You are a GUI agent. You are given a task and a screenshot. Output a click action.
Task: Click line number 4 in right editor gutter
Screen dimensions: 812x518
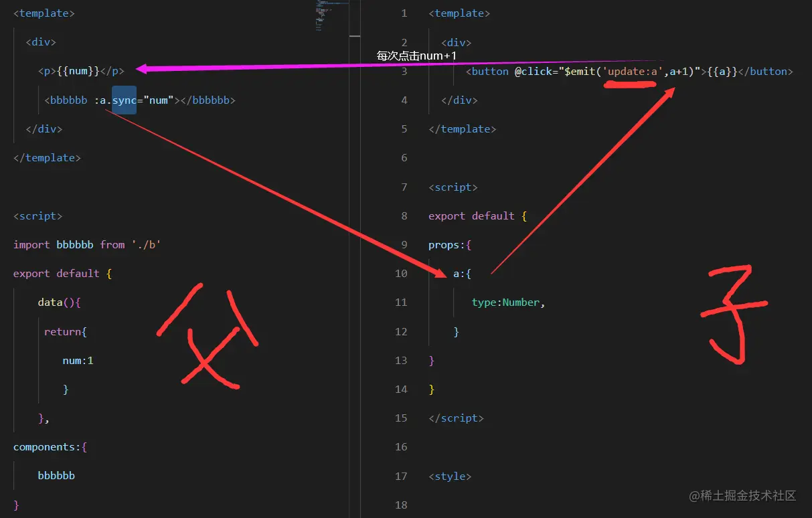(x=404, y=100)
